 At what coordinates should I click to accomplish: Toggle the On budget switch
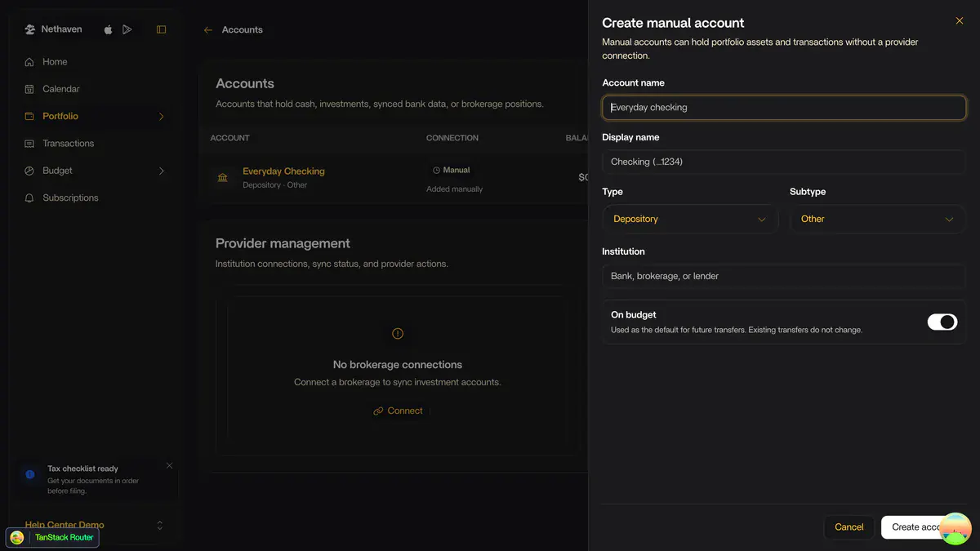(942, 322)
